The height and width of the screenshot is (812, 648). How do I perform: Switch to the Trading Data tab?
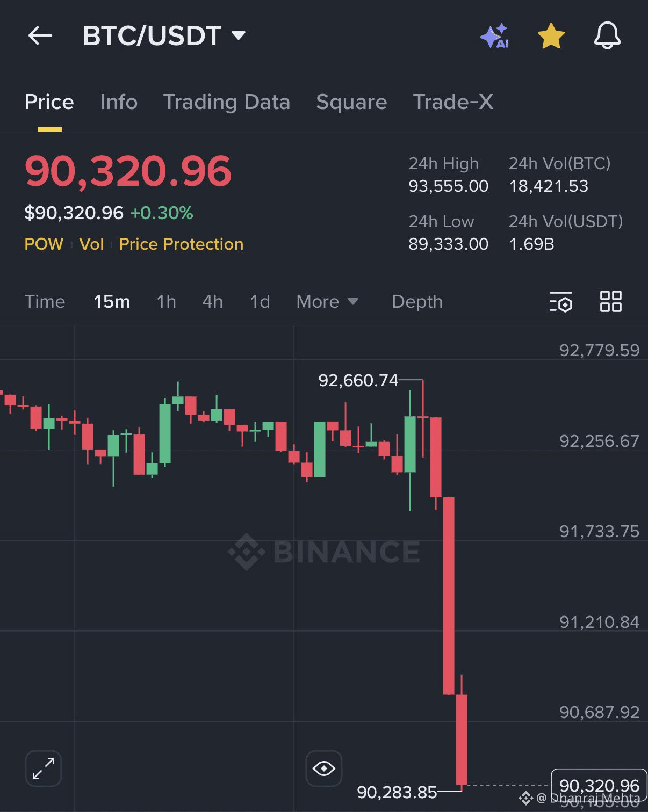click(x=227, y=102)
